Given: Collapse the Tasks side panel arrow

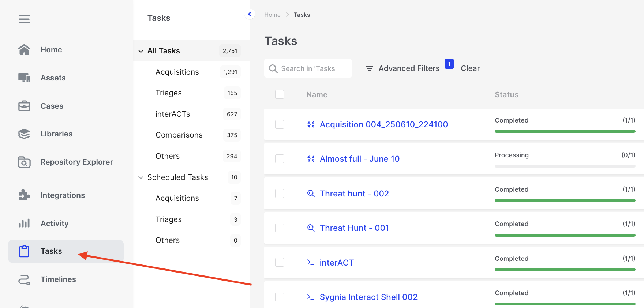Looking at the screenshot, I should coord(250,14).
